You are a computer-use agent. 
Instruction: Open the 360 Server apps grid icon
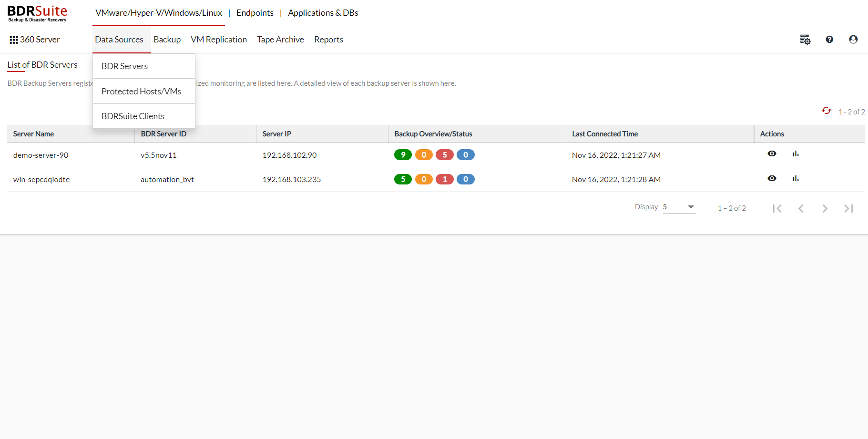coord(14,40)
